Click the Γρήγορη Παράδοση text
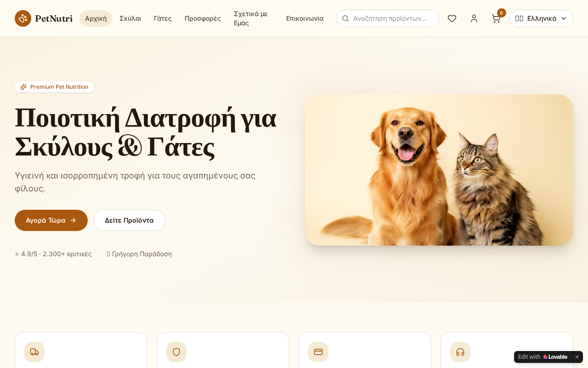Screen dimensions: 588x368 pos(142,254)
